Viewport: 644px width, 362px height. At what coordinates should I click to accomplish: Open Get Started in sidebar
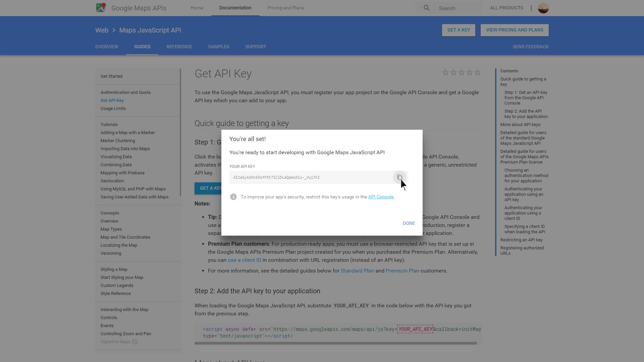(x=111, y=76)
